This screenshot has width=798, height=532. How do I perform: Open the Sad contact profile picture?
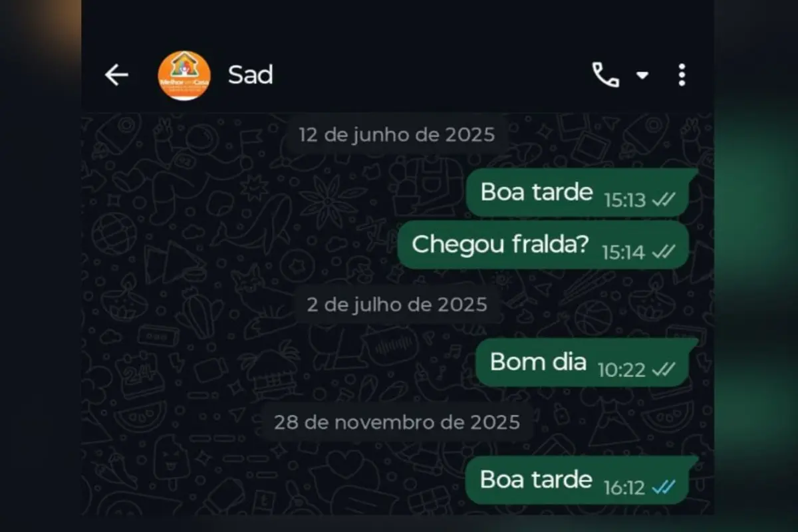(x=184, y=75)
